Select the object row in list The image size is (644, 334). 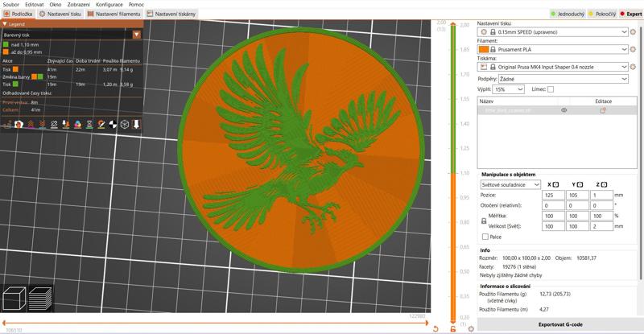[557, 110]
